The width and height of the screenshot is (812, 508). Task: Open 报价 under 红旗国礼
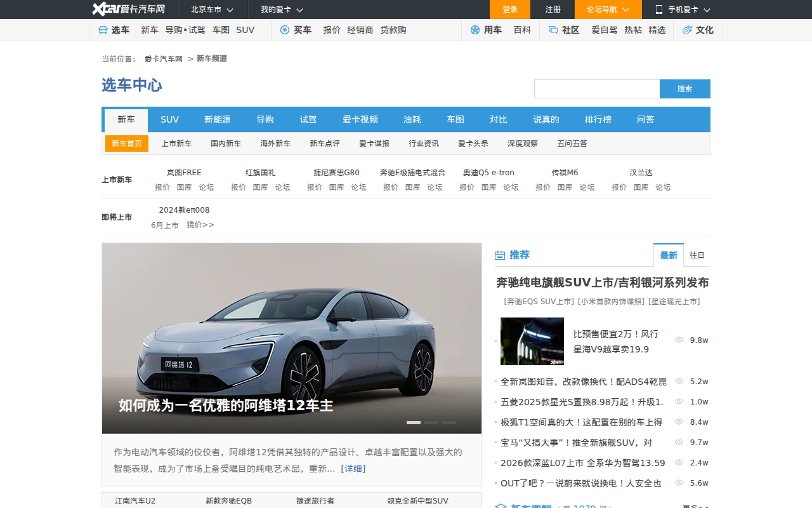pyautogui.click(x=239, y=187)
